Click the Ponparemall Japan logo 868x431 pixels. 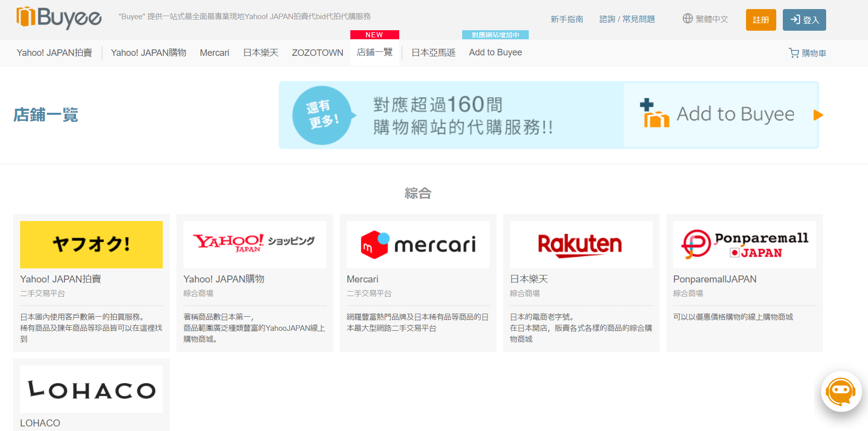tap(744, 245)
